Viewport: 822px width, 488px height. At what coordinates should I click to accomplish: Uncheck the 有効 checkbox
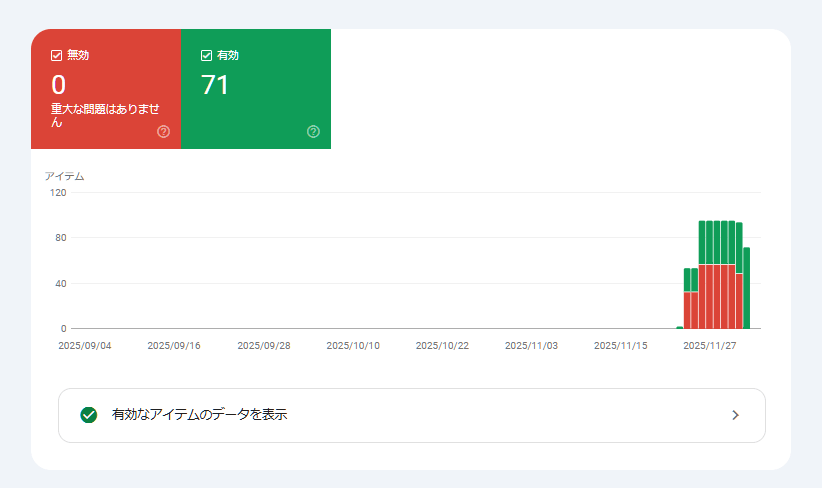click(x=207, y=56)
